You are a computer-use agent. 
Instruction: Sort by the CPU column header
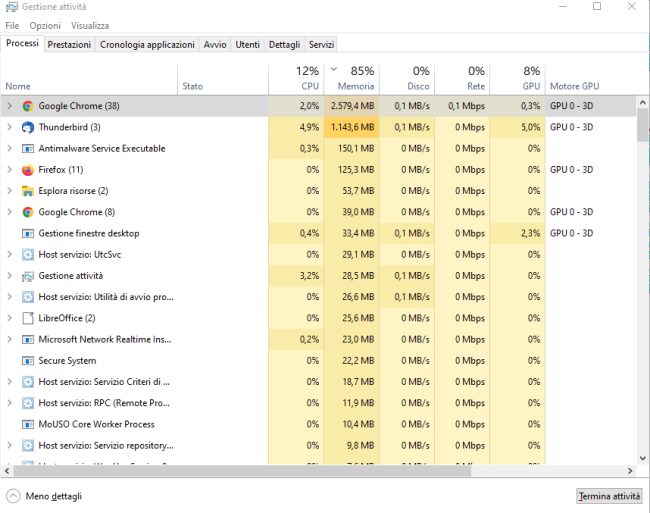tap(296, 79)
